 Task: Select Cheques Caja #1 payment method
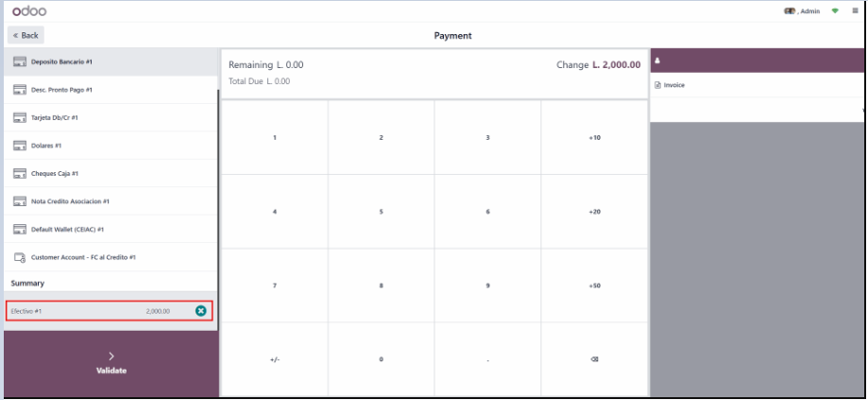[111, 173]
